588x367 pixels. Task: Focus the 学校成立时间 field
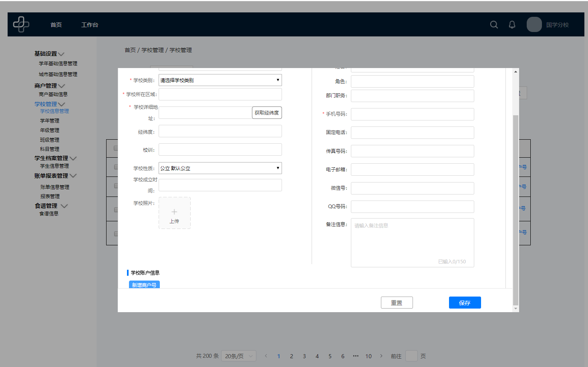(x=220, y=185)
